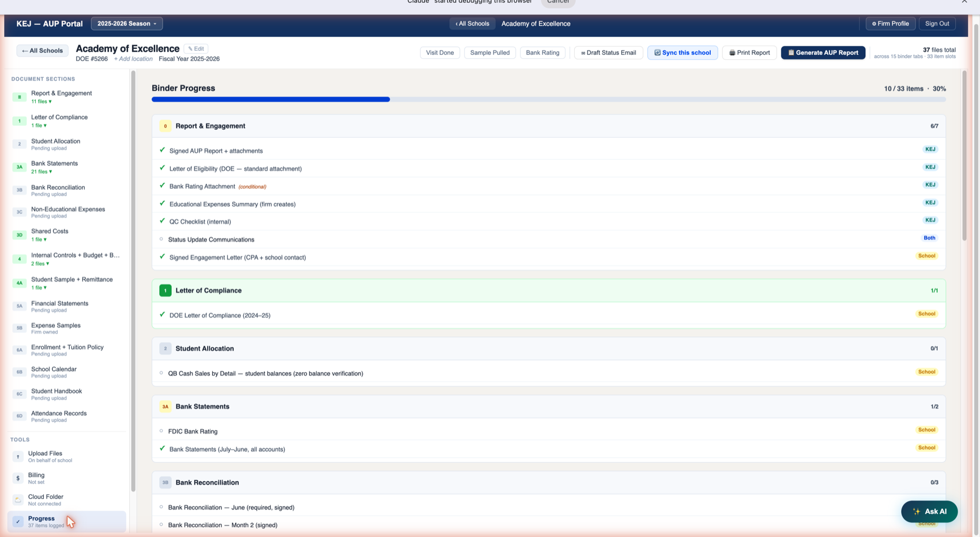Toggle Bank Rating Attachment checkmark

point(162,186)
